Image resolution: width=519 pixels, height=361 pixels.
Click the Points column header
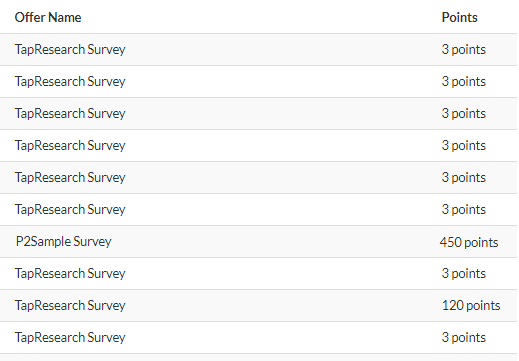[459, 17]
